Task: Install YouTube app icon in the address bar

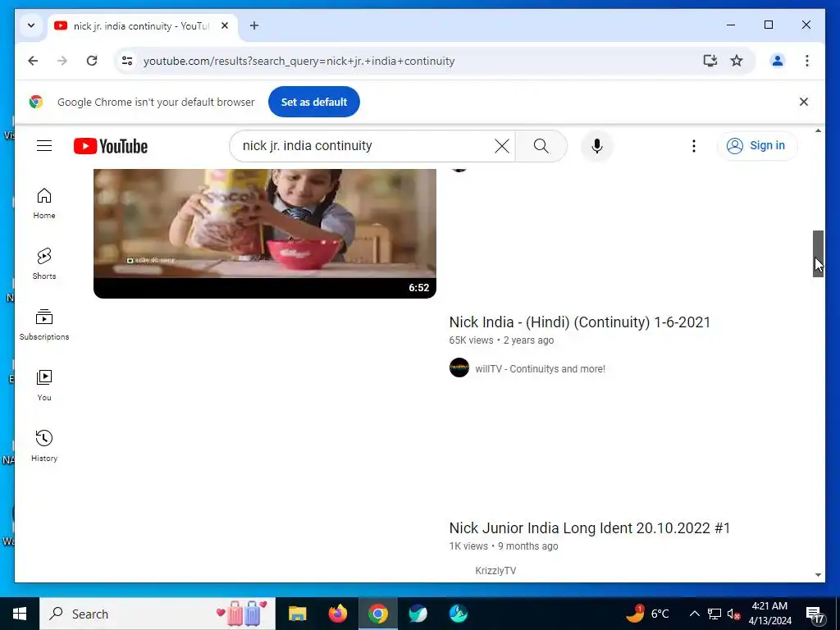Action: click(x=710, y=61)
